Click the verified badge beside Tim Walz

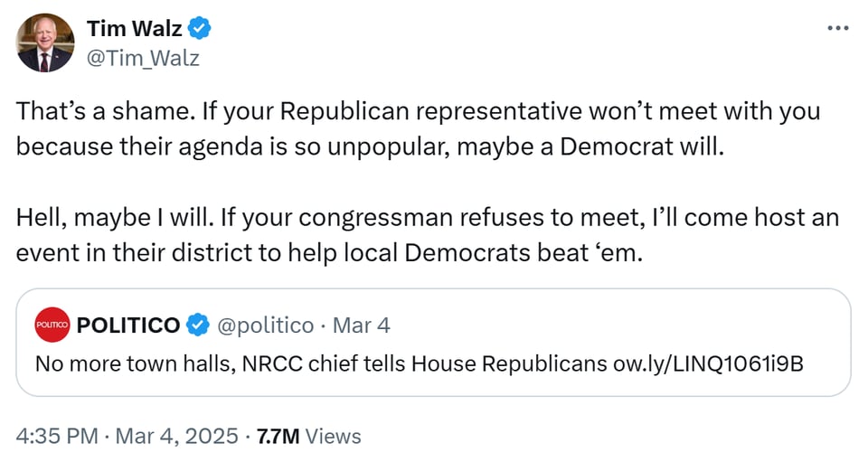pos(200,29)
